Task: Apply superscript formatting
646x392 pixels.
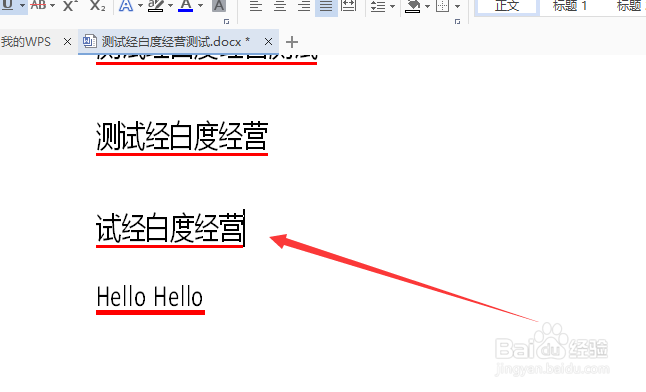Action: 70,5
